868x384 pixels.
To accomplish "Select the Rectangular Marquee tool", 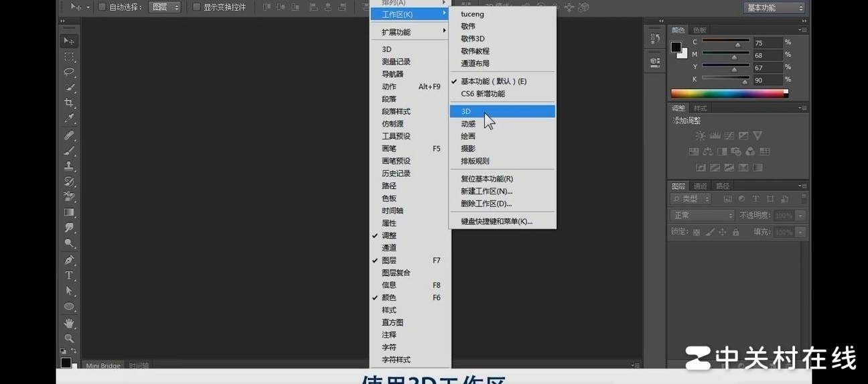I will [x=69, y=57].
